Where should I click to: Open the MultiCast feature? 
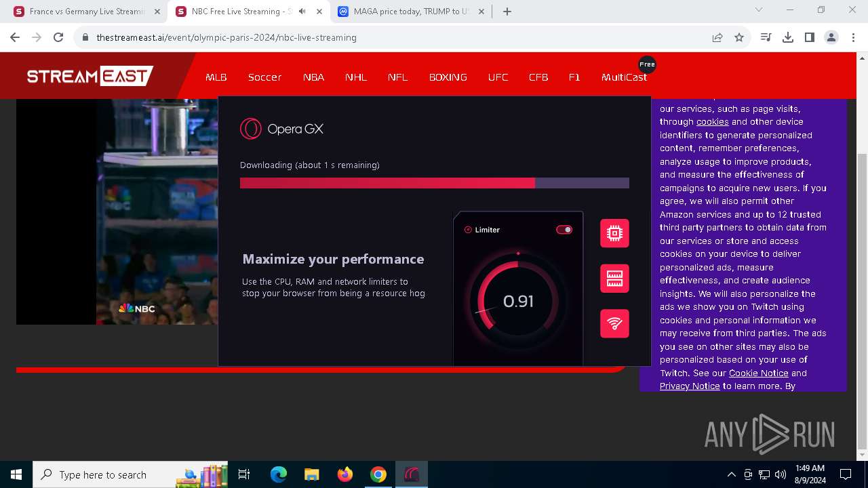click(624, 77)
